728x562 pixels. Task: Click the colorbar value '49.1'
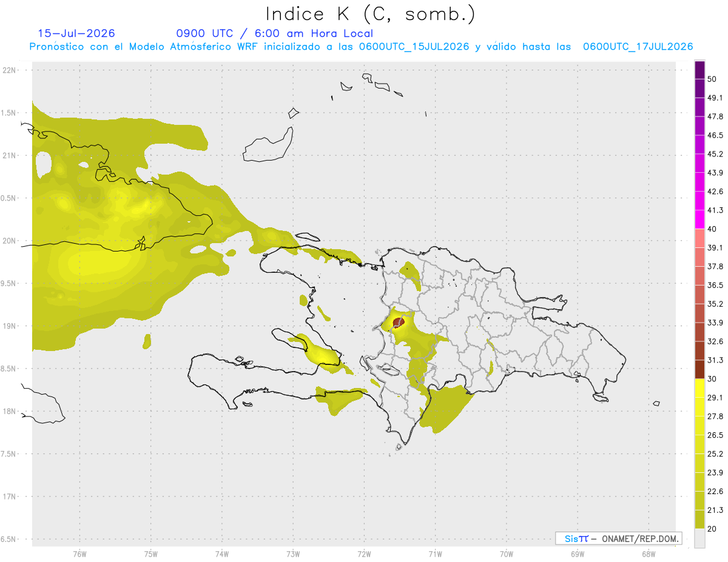[715, 98]
